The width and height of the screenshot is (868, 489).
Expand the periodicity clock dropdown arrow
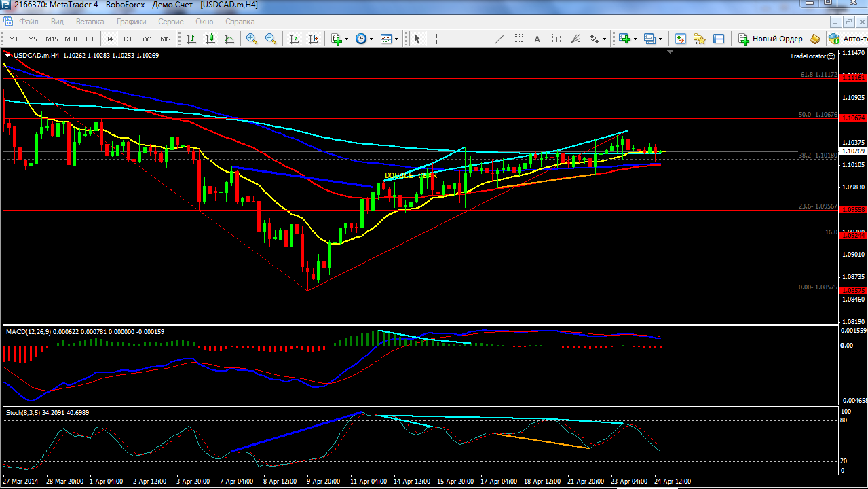(x=371, y=39)
